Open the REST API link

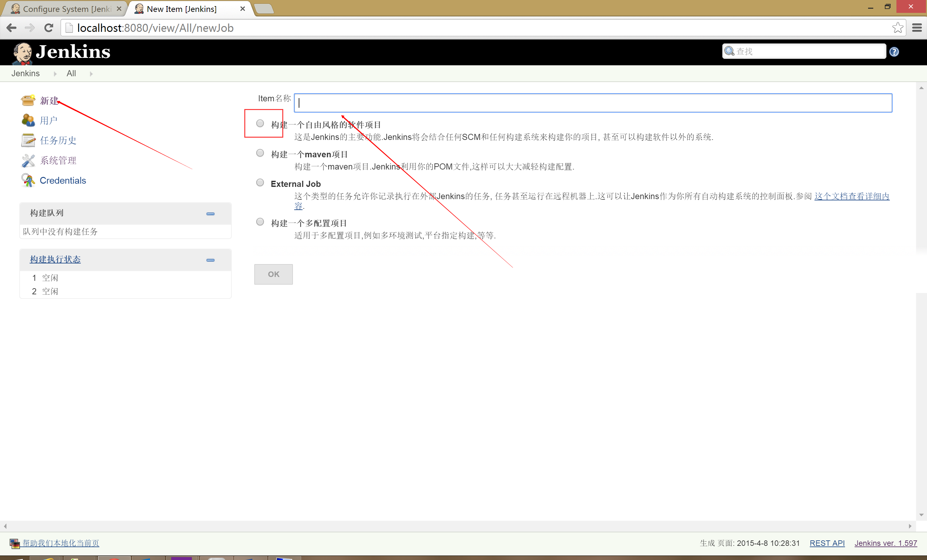coord(827,543)
